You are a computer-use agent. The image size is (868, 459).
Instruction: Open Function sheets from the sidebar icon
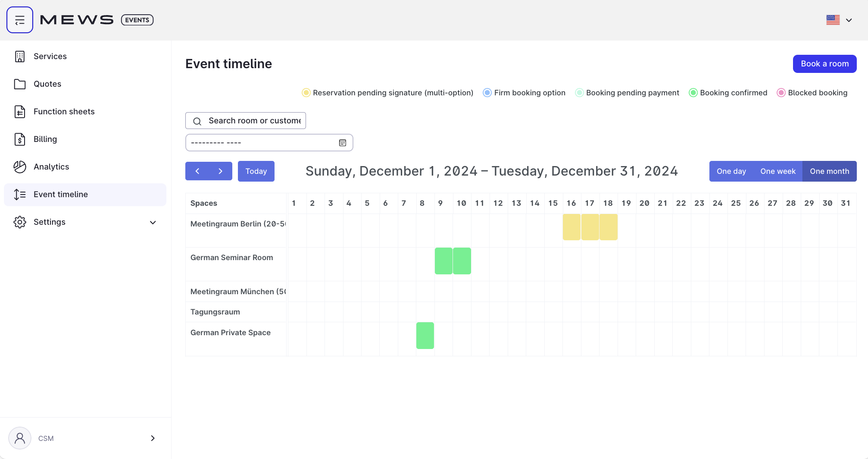pyautogui.click(x=20, y=111)
